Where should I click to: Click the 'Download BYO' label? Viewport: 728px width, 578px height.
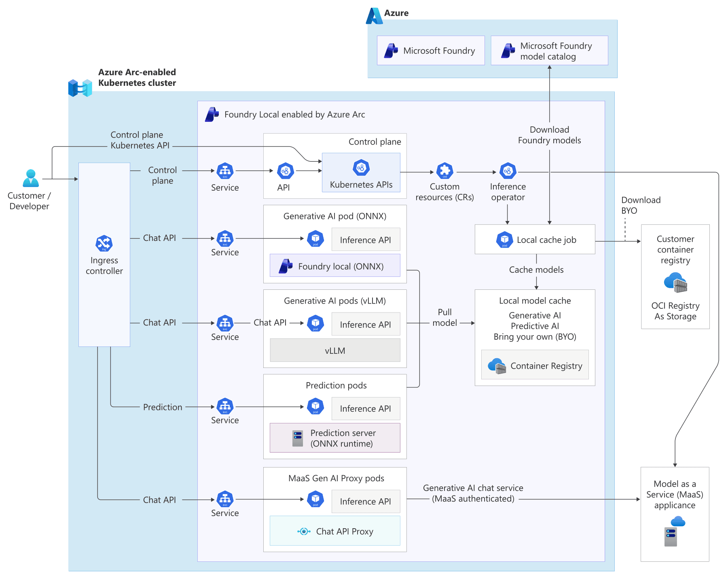[641, 205]
